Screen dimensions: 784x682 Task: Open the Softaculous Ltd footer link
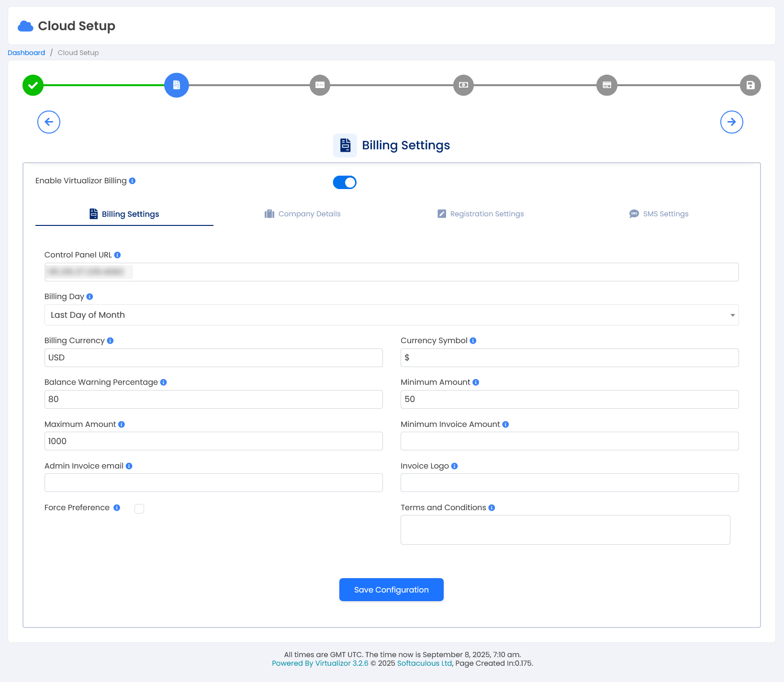(x=424, y=663)
